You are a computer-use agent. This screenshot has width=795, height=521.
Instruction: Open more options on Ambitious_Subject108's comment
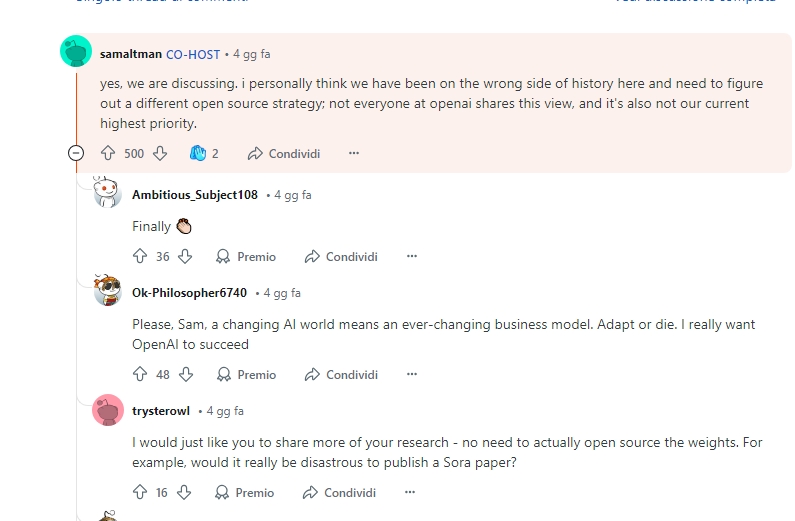[x=411, y=257]
